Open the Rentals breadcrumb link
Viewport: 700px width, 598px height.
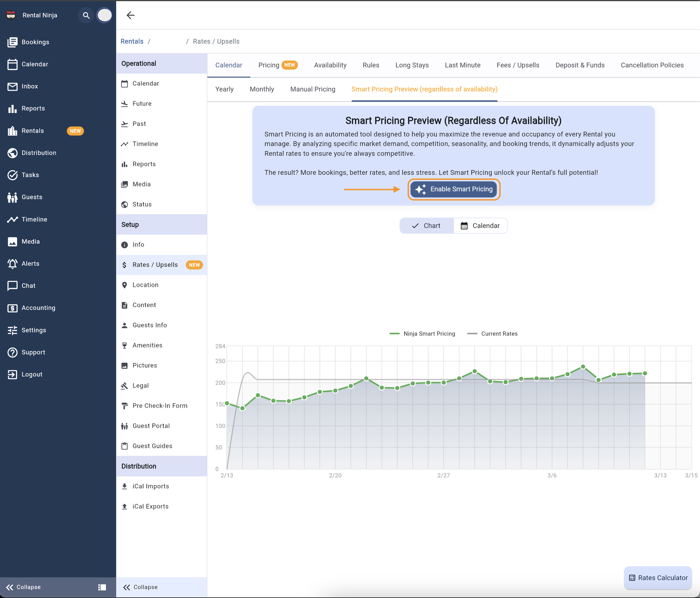pyautogui.click(x=132, y=41)
